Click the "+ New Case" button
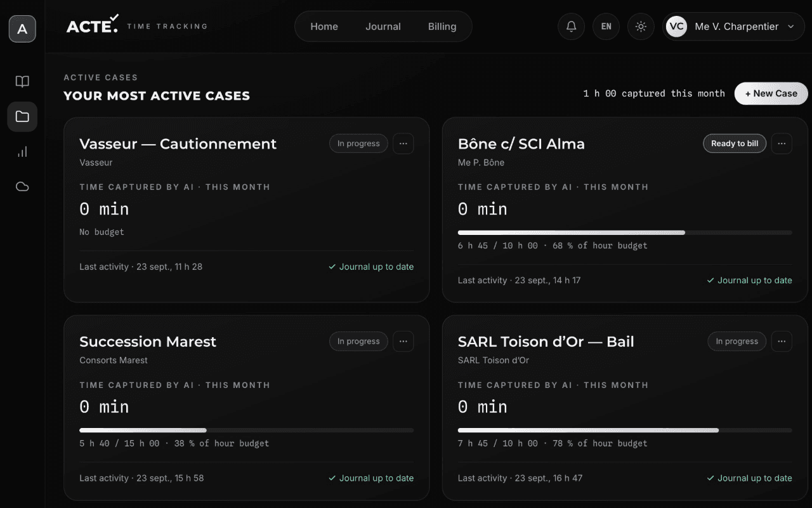 tap(771, 93)
